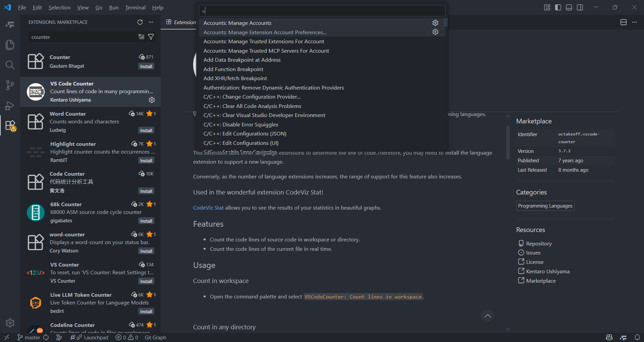Click the extensions search field containing counter
The height and width of the screenshot is (342, 644).
(82, 37)
